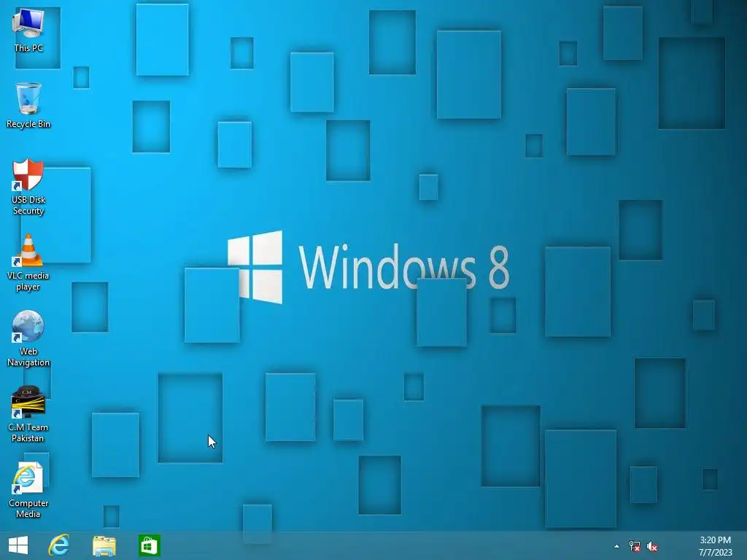Open the Windows Start button
This screenshot has height=560, width=747.
[x=18, y=545]
